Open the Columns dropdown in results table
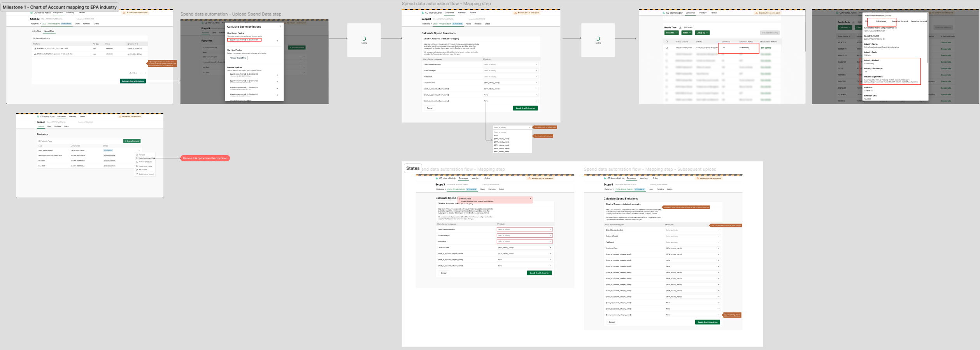This screenshot has width=980, height=350. click(x=671, y=33)
